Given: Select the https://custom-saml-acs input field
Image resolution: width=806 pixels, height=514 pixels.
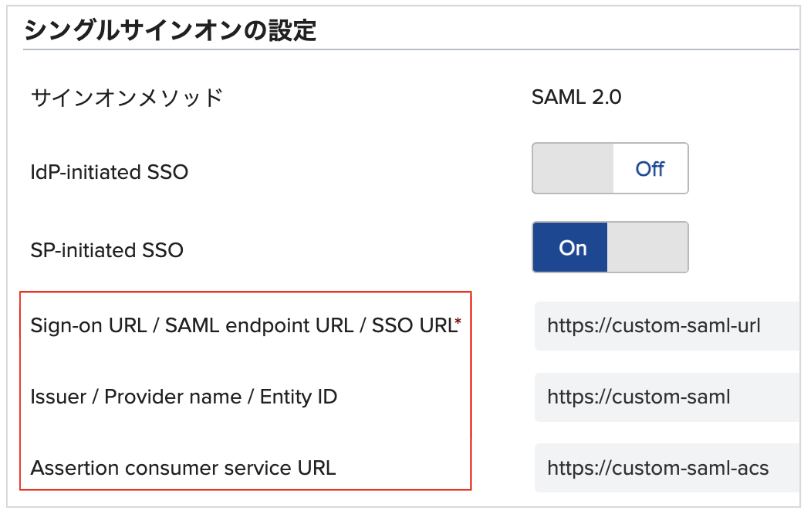Looking at the screenshot, I should coord(670,468).
